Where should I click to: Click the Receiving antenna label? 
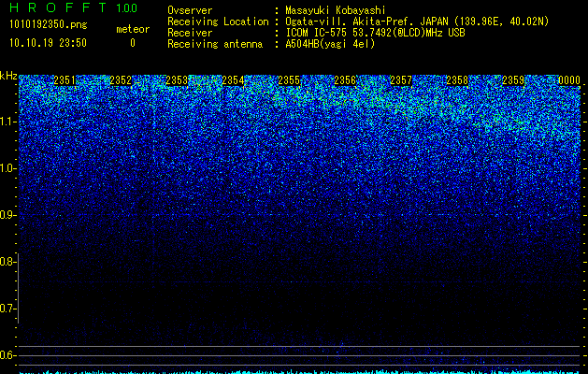click(x=215, y=44)
